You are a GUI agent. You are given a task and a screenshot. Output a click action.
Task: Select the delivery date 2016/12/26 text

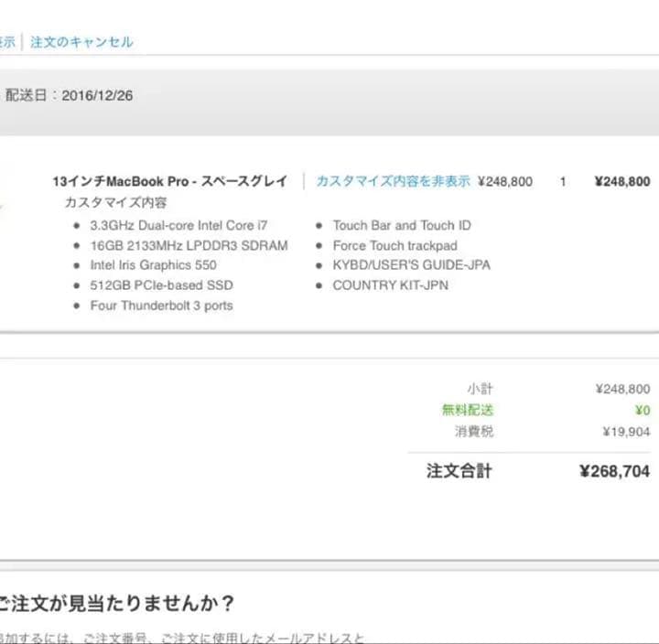click(x=97, y=95)
